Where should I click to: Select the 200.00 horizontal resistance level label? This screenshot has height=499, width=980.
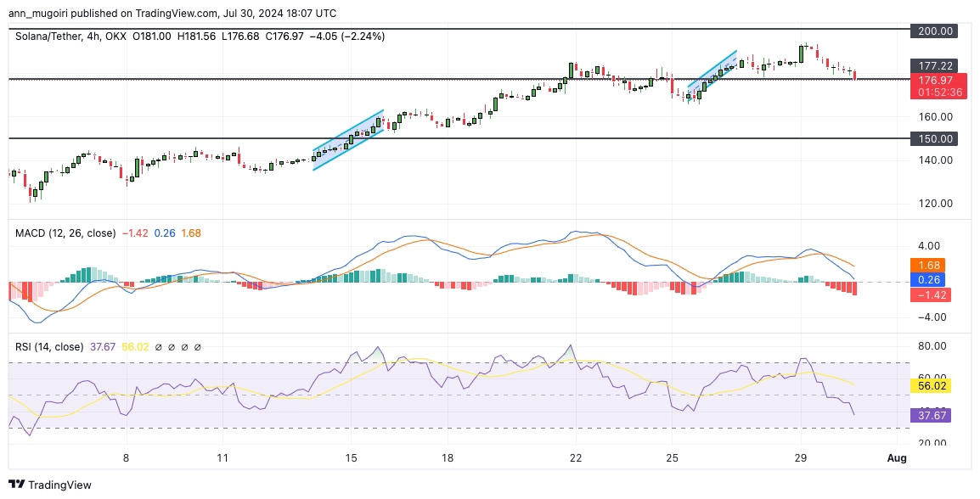coord(932,31)
